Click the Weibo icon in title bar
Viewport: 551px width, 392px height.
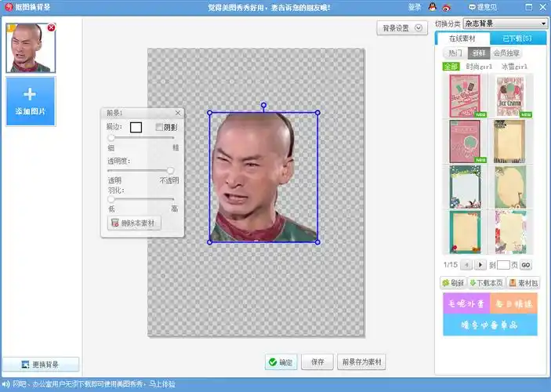pos(446,7)
